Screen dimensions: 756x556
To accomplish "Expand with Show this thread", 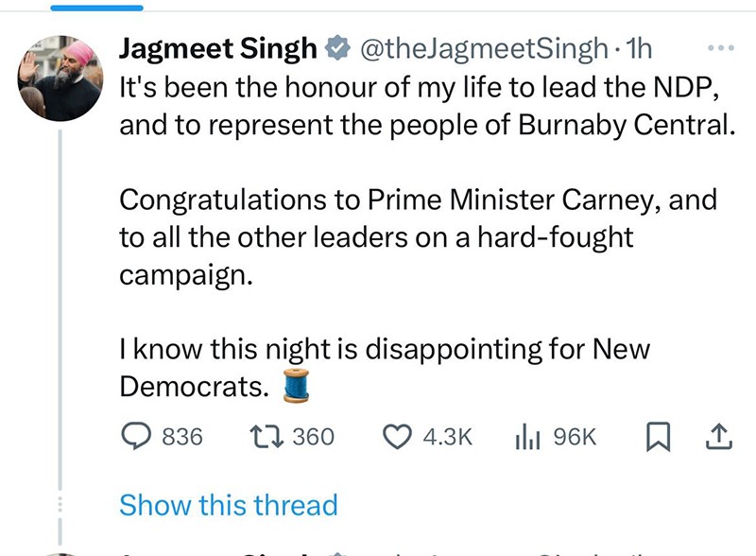I will pos(228,505).
